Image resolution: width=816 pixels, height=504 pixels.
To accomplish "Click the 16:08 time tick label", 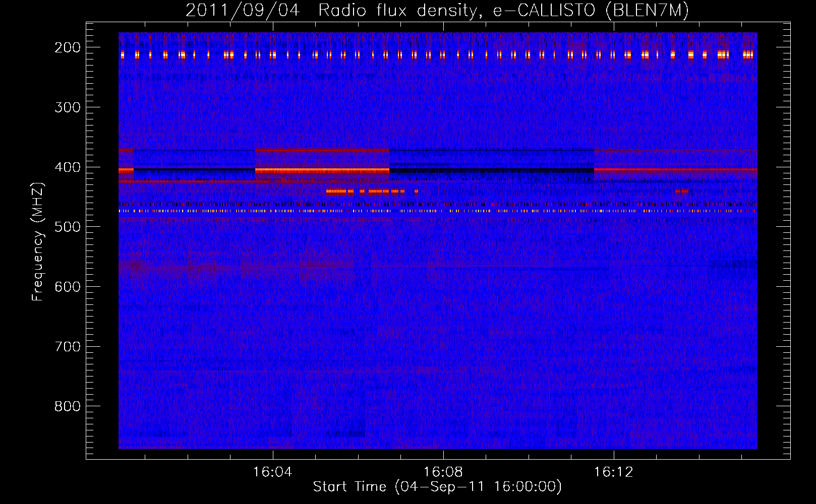I will point(443,472).
